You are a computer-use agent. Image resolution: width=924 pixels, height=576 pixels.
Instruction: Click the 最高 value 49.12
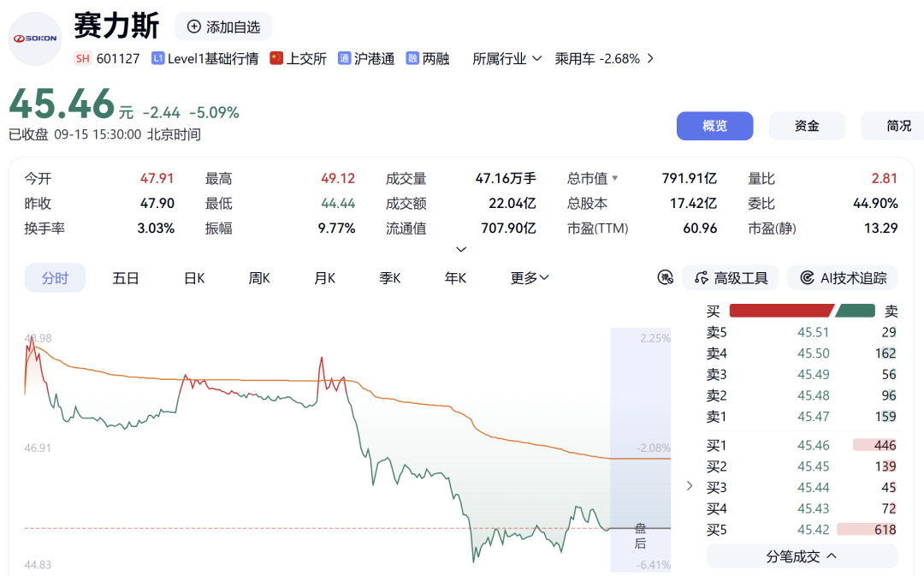pos(338,179)
